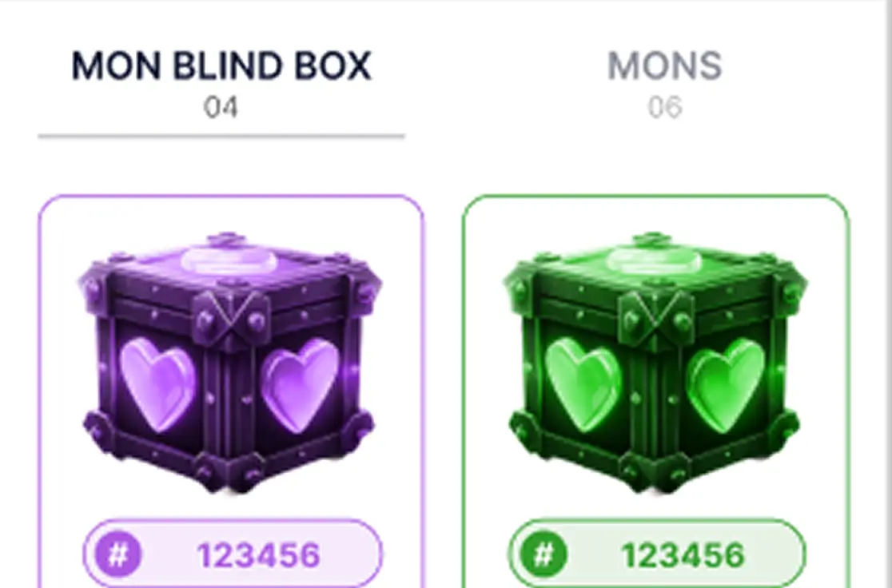Screen dimensions: 892x588
Task: Tap the glowing lid gem on purple box
Action: pos(230,260)
